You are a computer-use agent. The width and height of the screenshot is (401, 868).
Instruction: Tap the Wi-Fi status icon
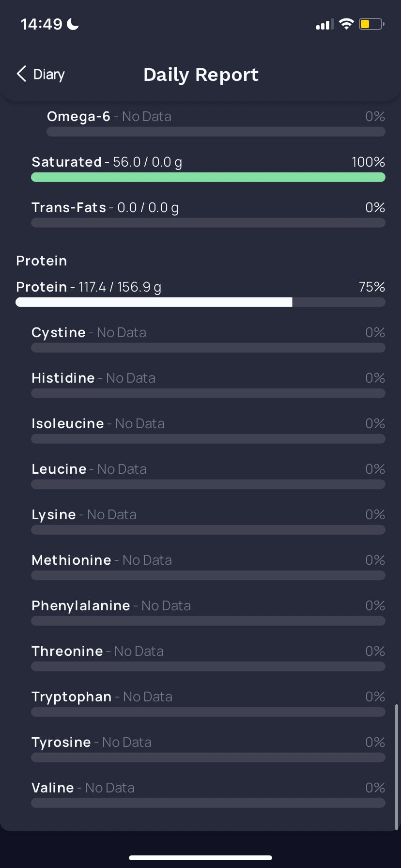[346, 24]
